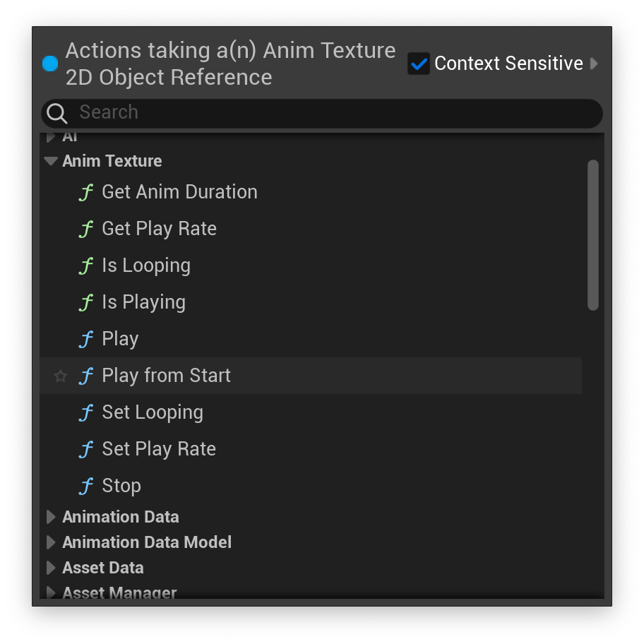644x644 pixels.
Task: Click the blue function icon next to Stop
Action: [86, 486]
